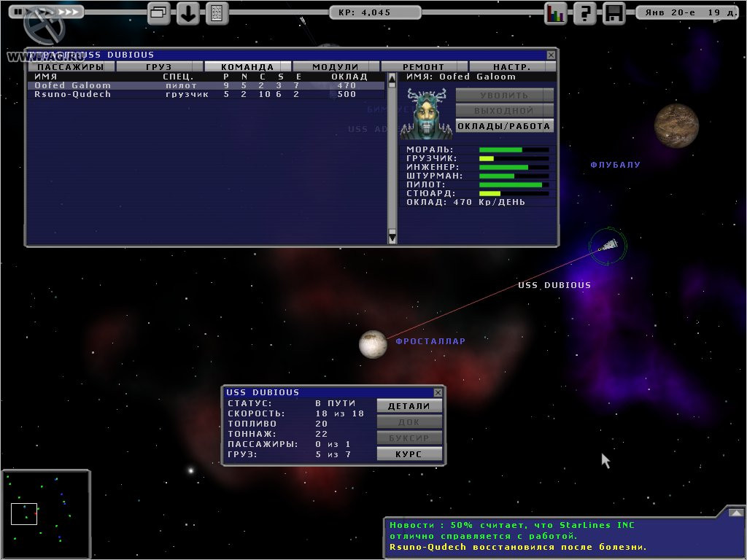Screen dimensions: 747x560
Task: Click ОКЛАД: 470 Кр/ДЕНЬ text
Action: (465, 202)
